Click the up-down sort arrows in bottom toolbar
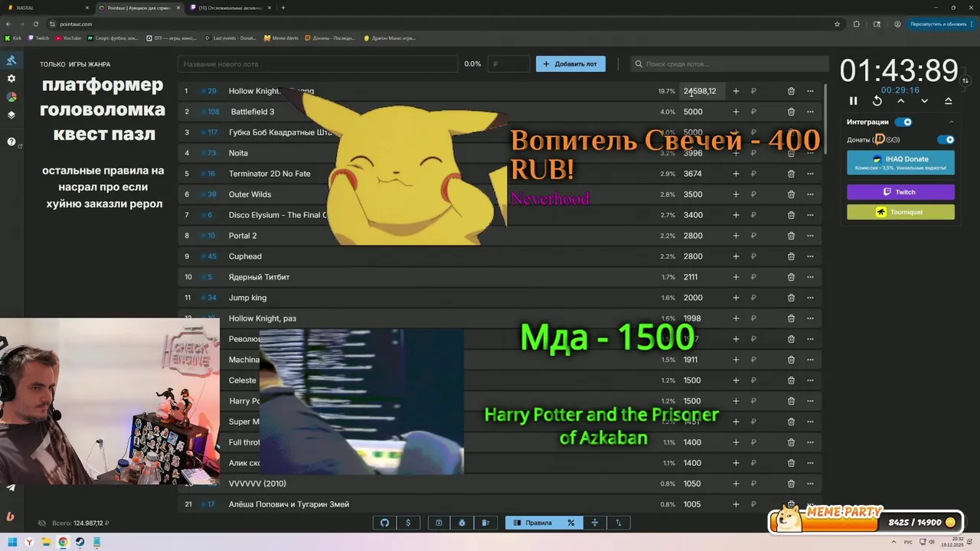Screen dimensions: 980x551 point(619,523)
